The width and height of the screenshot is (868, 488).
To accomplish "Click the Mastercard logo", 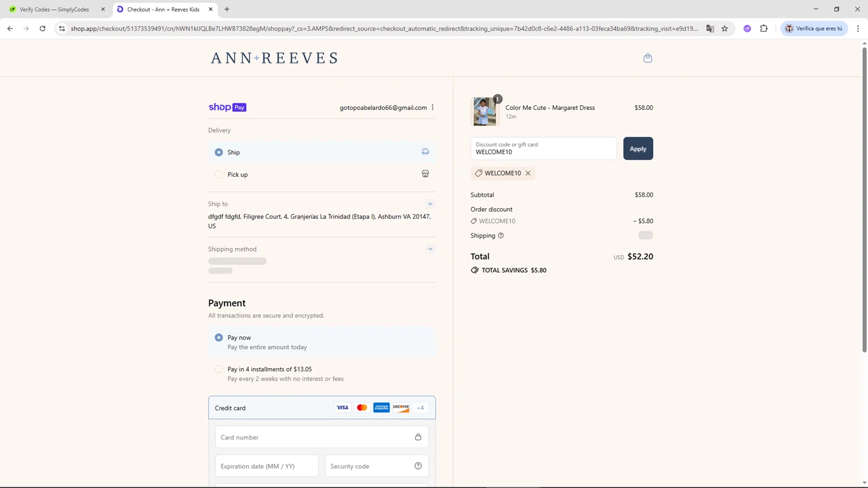I will click(362, 408).
